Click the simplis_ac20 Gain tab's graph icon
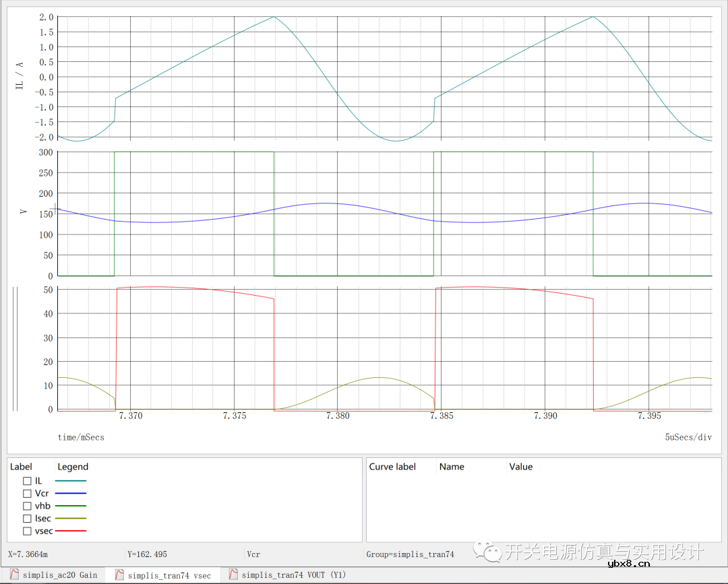 (x=13, y=575)
